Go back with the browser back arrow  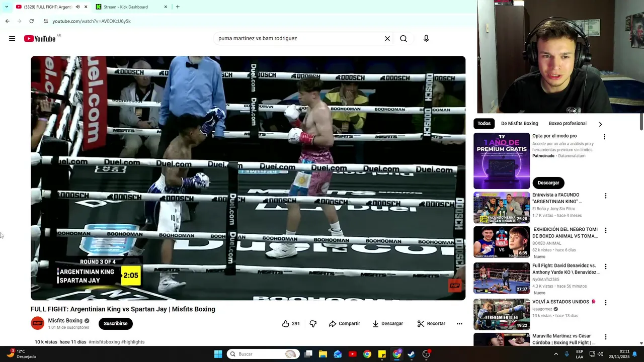[7, 21]
